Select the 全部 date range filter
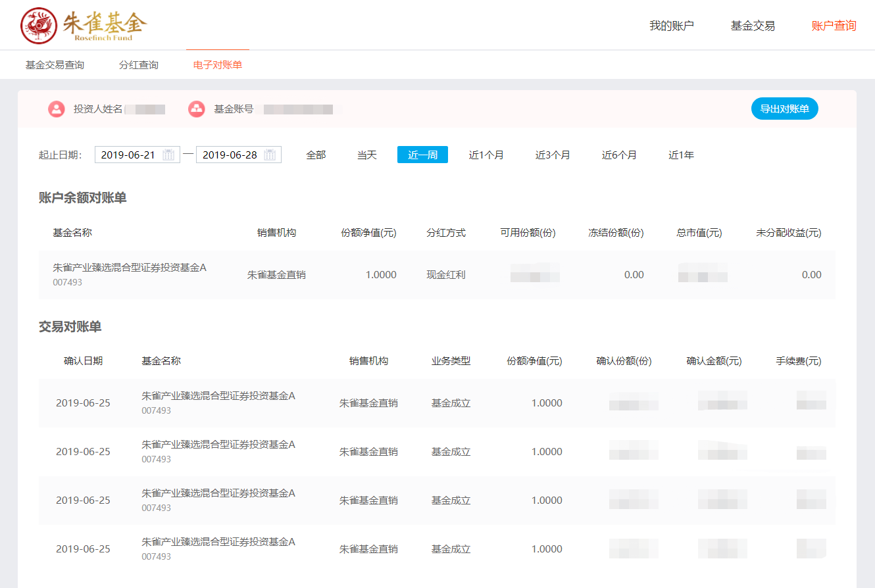 coord(316,155)
